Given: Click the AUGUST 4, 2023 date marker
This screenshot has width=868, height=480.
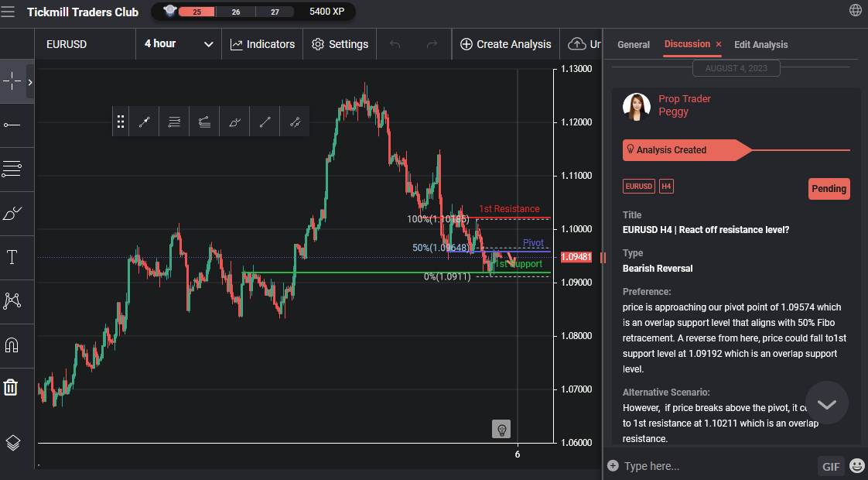Looking at the screenshot, I should click(736, 68).
